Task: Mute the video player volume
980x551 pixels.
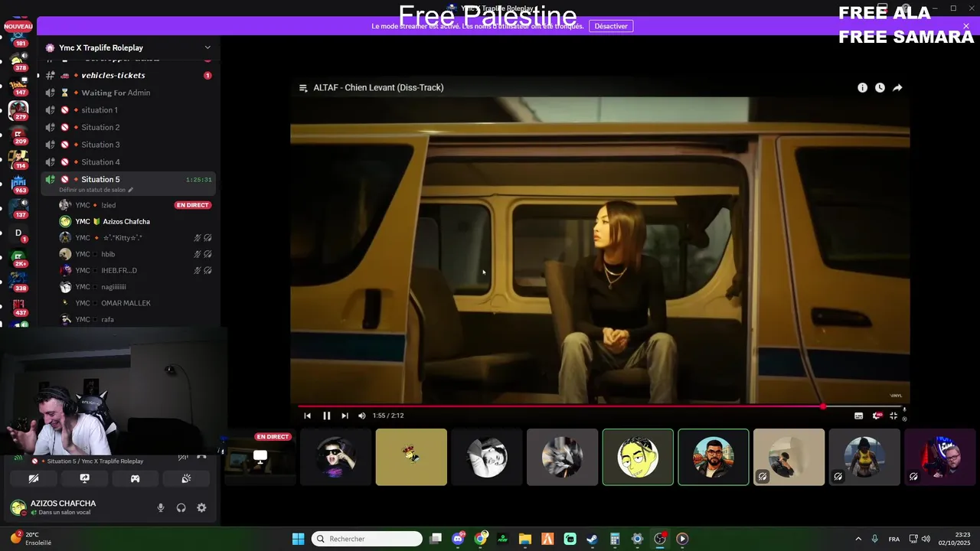Action: [x=362, y=416]
